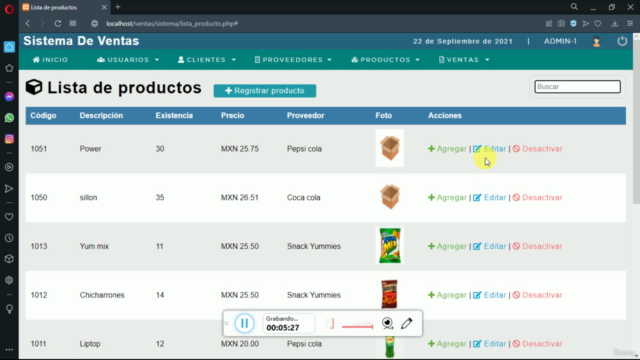The width and height of the screenshot is (640, 360).
Task: Click the Yum mix product photo
Action: (x=390, y=246)
